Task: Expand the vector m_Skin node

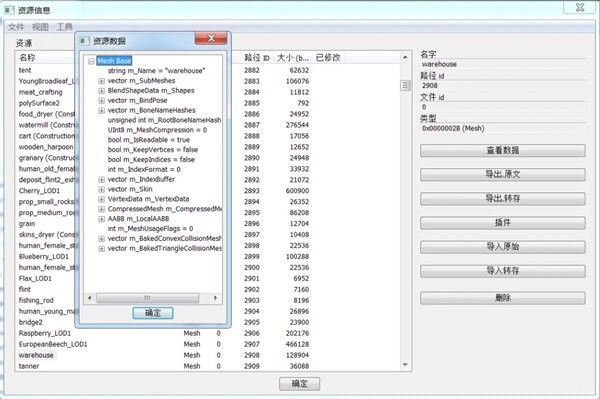Action: (101, 189)
